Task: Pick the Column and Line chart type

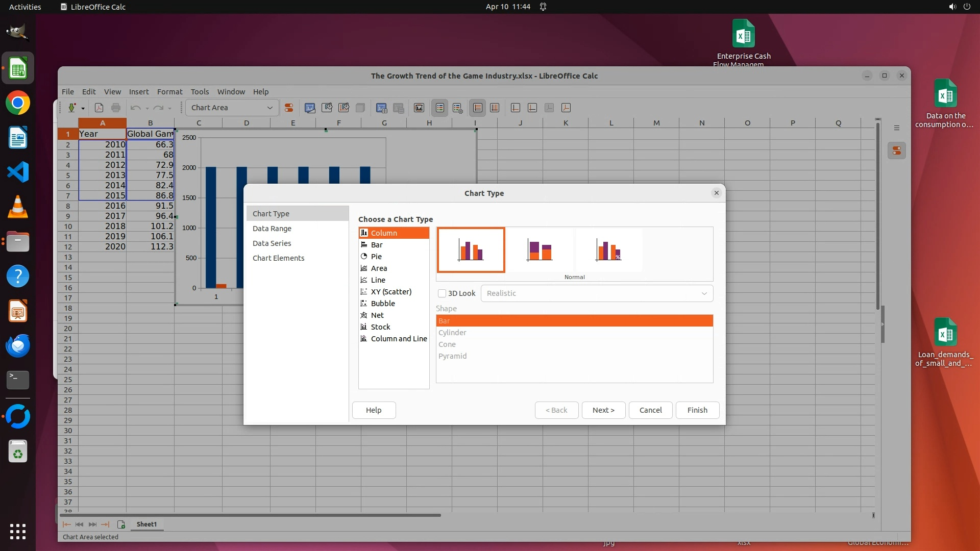Action: click(x=398, y=339)
